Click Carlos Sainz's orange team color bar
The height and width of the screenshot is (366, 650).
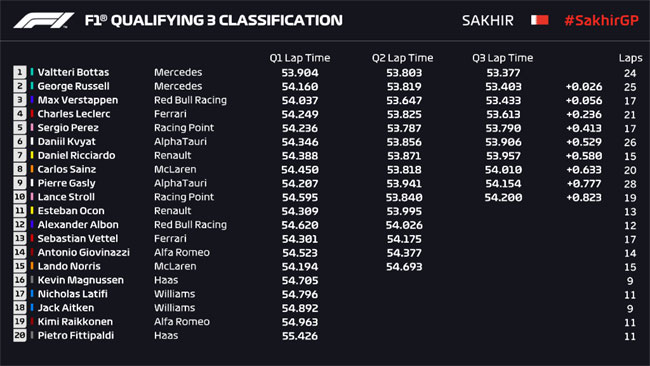32,169
